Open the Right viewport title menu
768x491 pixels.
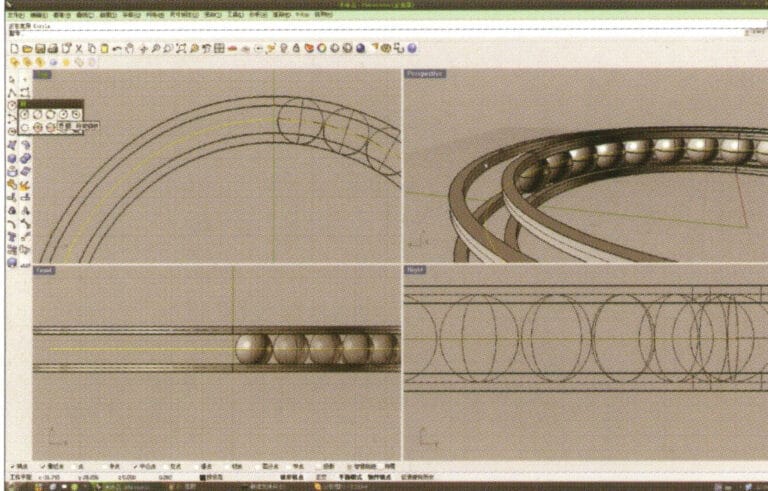pos(416,270)
